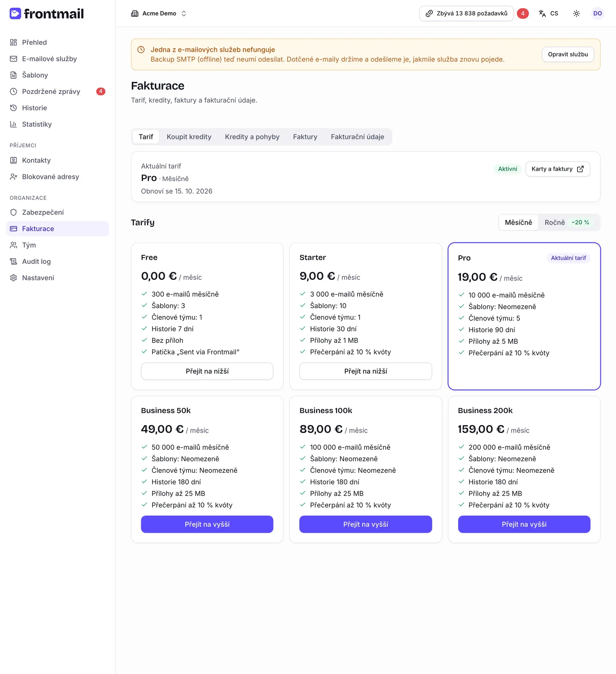Image resolution: width=616 pixels, height=674 pixels.
Task: Switch to Koupit kredity tab
Action: click(x=189, y=137)
